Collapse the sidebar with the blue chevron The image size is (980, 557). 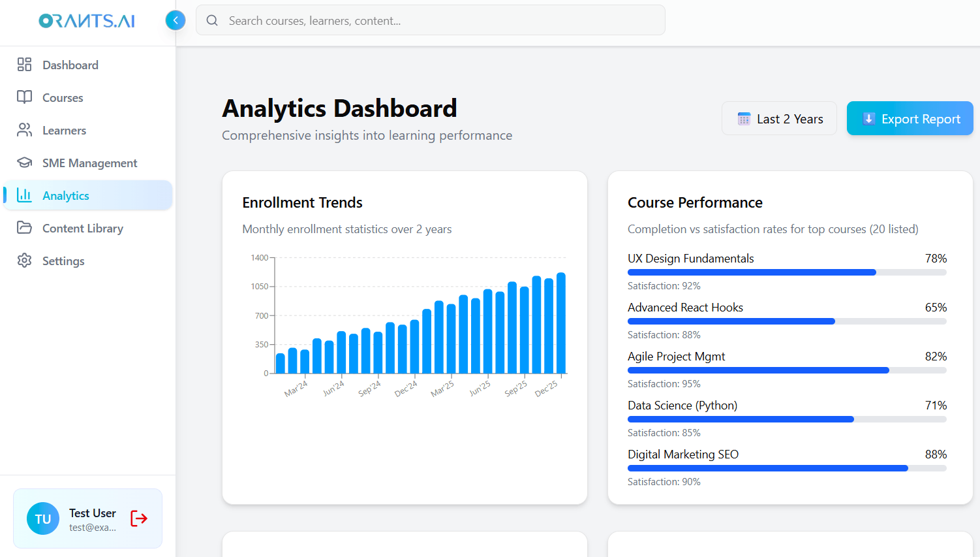(175, 20)
